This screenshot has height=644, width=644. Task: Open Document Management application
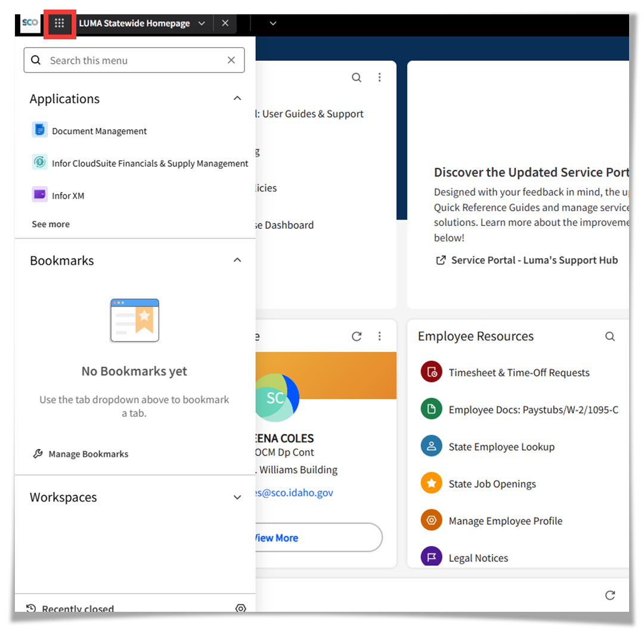99,131
